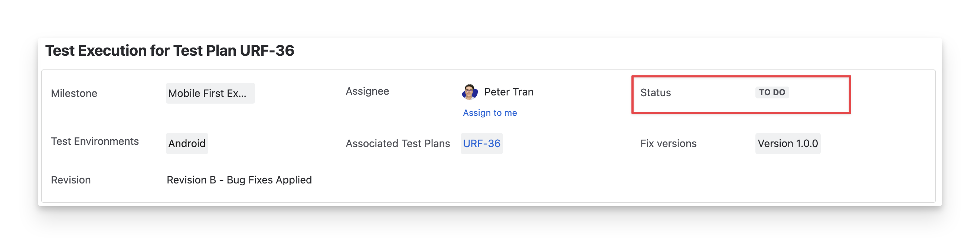This screenshot has height=244, width=980.
Task: Click the 'Assign to me' link
Action: [490, 113]
